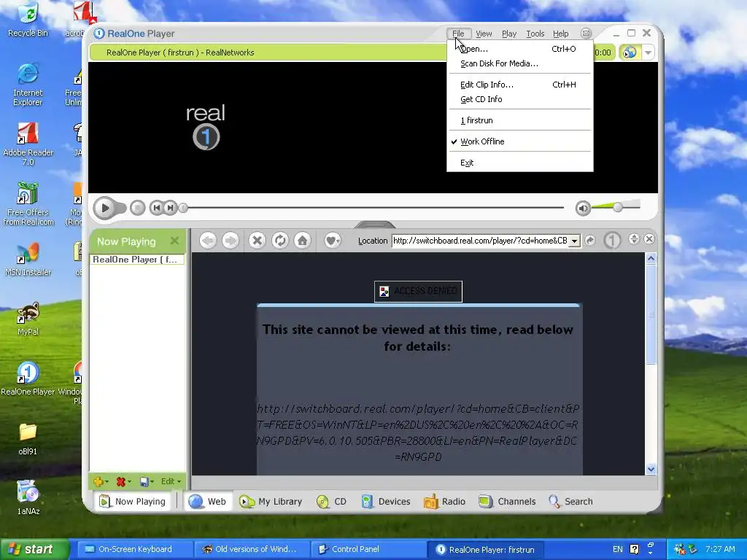Open the Search tab
Viewport: 747px width, 560px height.
pos(570,502)
